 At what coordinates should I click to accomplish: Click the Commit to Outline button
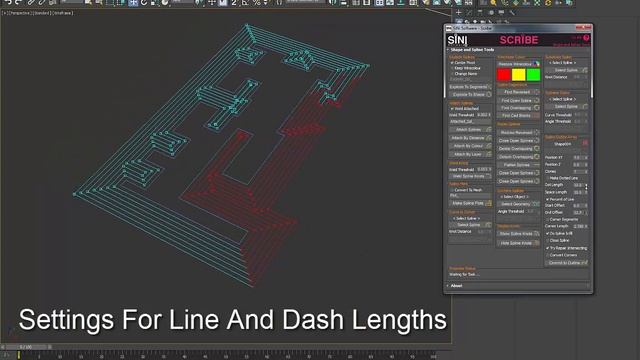pyautogui.click(x=567, y=263)
